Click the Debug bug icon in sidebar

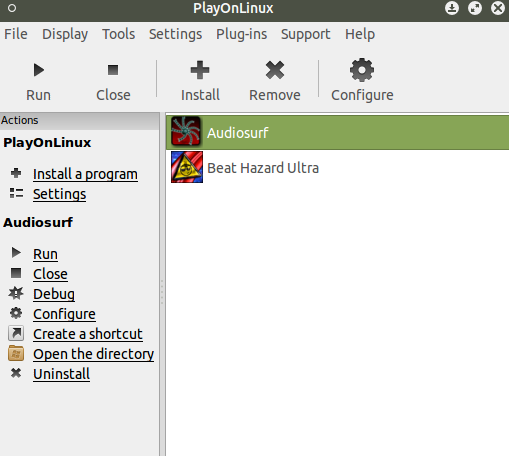click(x=16, y=293)
